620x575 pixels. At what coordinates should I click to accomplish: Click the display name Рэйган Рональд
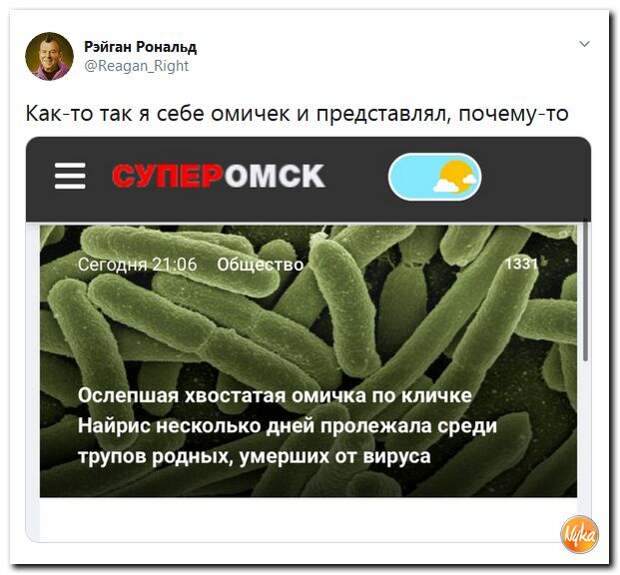tap(140, 47)
